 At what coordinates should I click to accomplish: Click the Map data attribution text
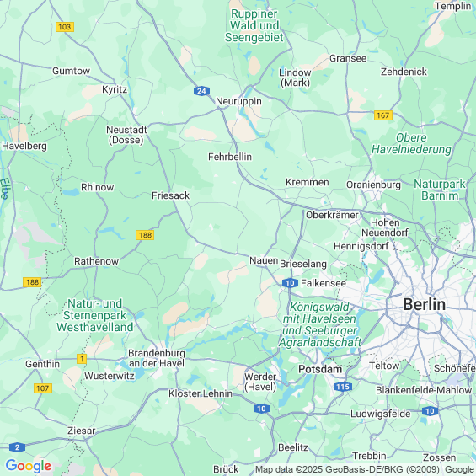[365, 469]
